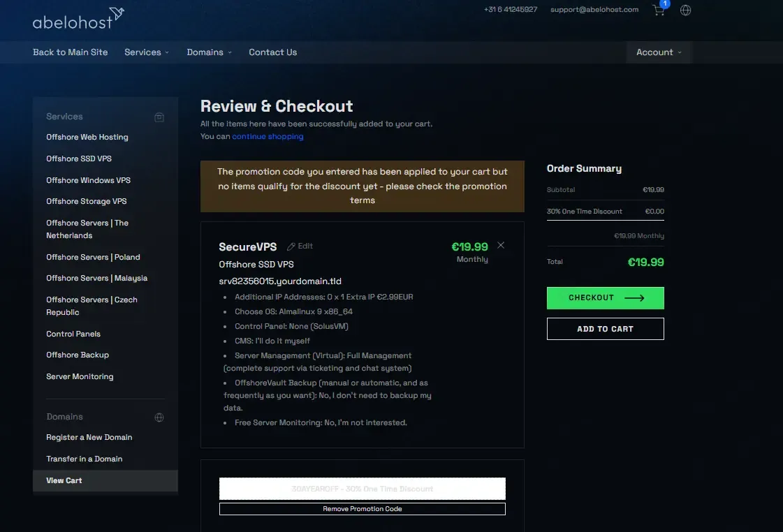Select Offshore Backup sidebar link
The image size is (783, 532).
[78, 355]
